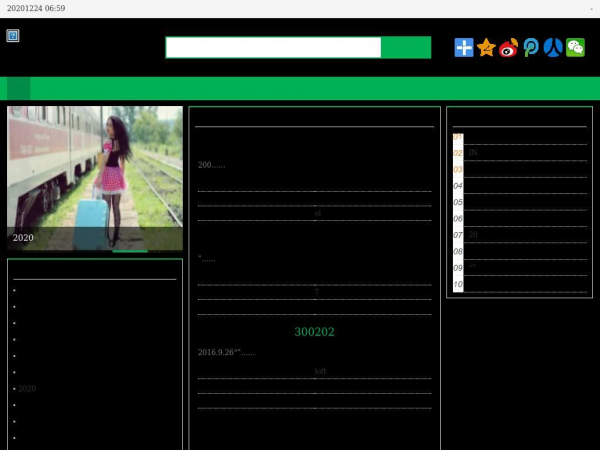The image size is (600, 450).
Task: Click ranking number 09
Action: tap(458, 268)
